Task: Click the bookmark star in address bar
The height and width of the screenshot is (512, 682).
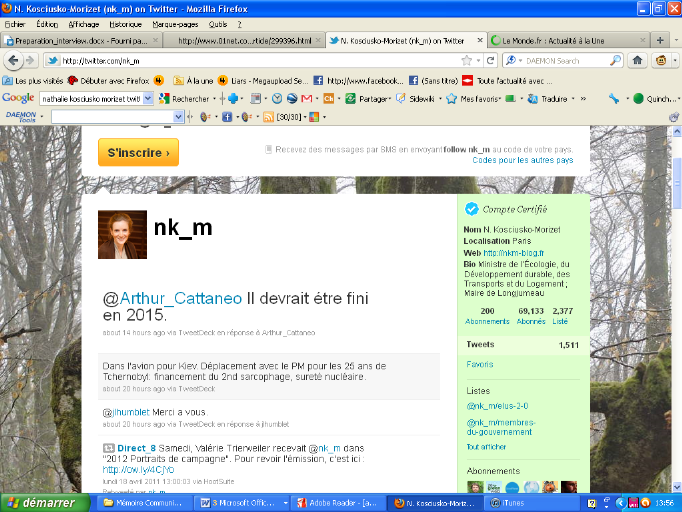Action: (x=465, y=60)
